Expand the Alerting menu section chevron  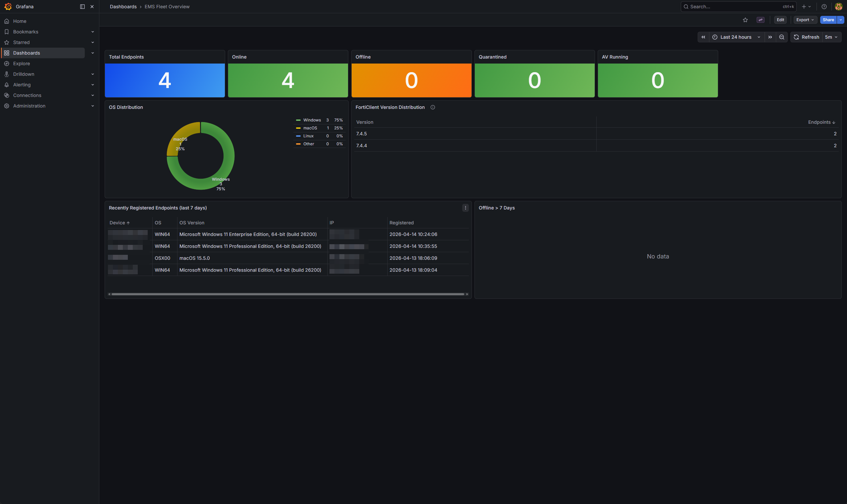tap(92, 85)
